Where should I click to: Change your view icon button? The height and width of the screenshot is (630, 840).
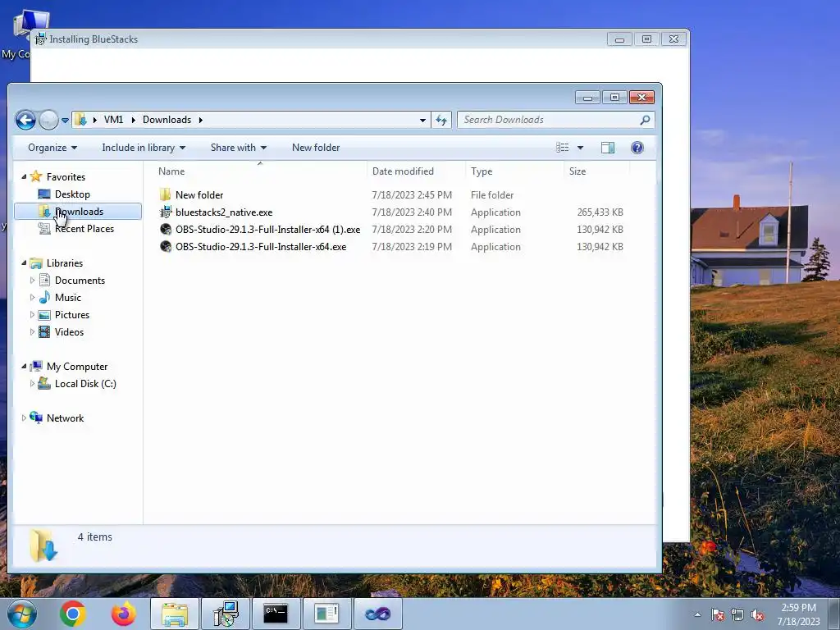click(563, 148)
